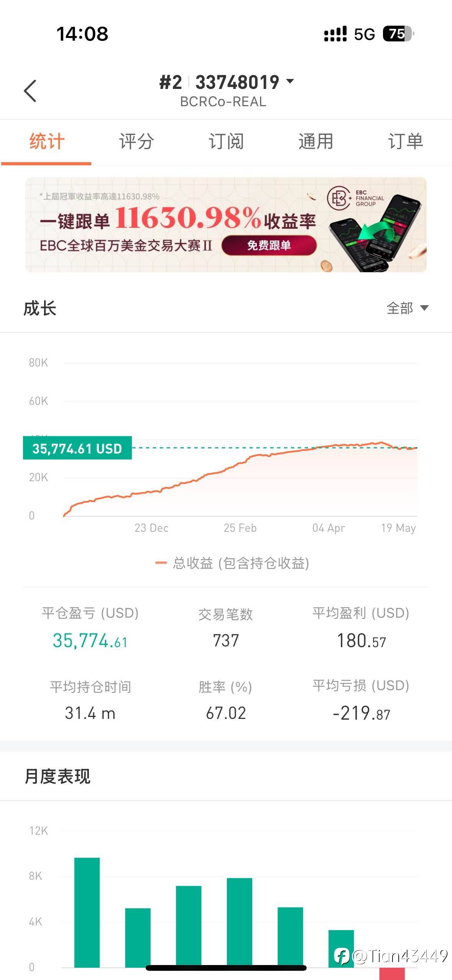Select the tallest first monthly bar
This screenshot has height=980, width=452.
87,913
